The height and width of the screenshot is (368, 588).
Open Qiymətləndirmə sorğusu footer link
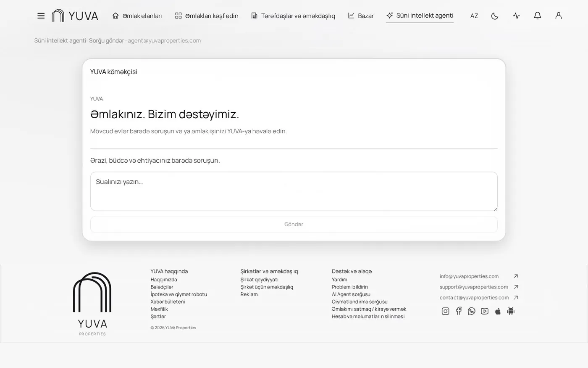click(360, 302)
